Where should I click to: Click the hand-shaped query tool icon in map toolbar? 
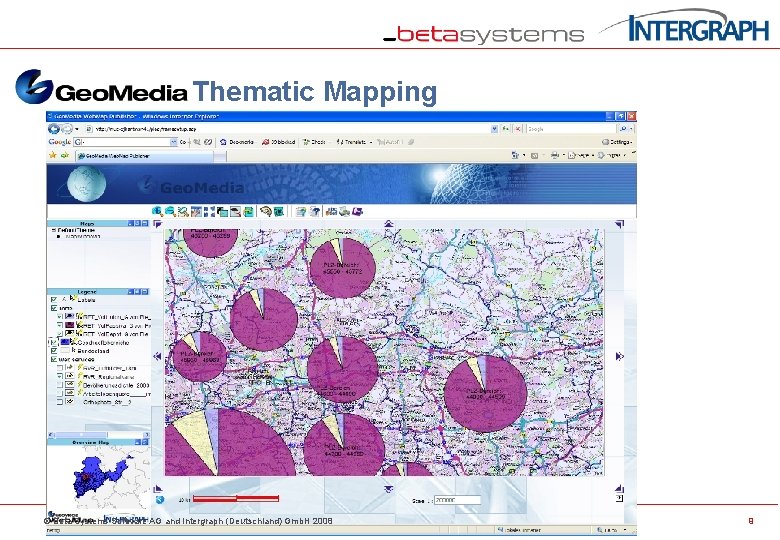[x=266, y=212]
